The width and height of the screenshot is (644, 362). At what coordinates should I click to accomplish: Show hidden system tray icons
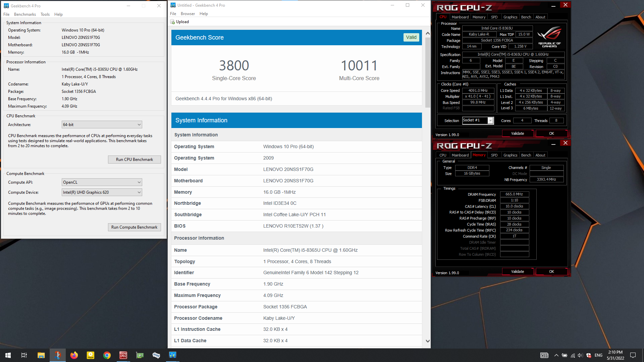(556, 355)
